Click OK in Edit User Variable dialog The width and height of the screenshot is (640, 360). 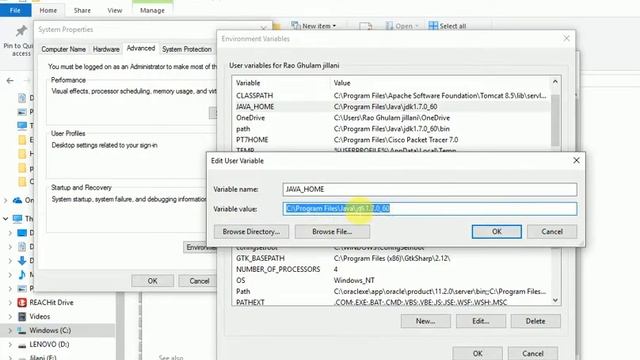tap(496, 231)
